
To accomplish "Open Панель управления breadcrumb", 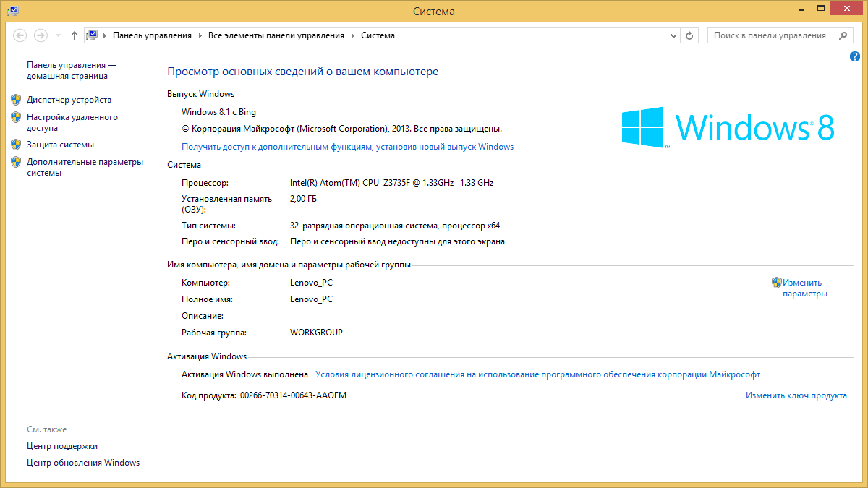I will tap(152, 35).
